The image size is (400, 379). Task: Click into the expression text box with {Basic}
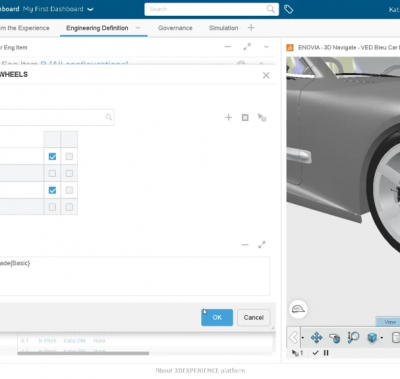(x=135, y=276)
